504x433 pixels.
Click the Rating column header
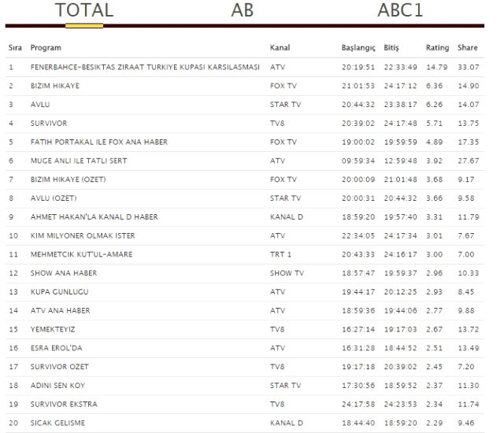(x=437, y=47)
